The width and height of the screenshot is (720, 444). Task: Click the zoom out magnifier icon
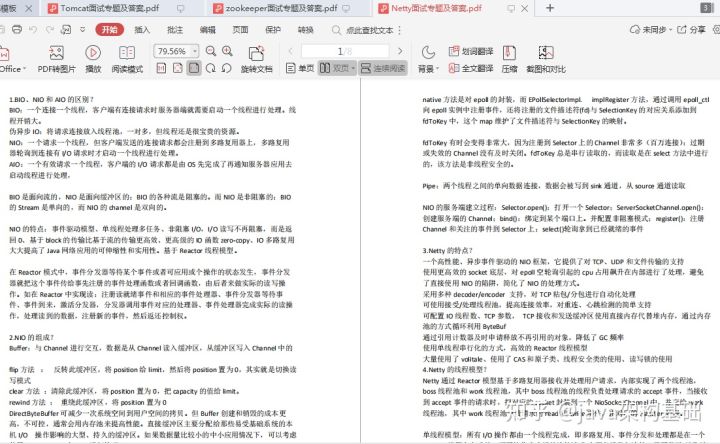point(211,51)
